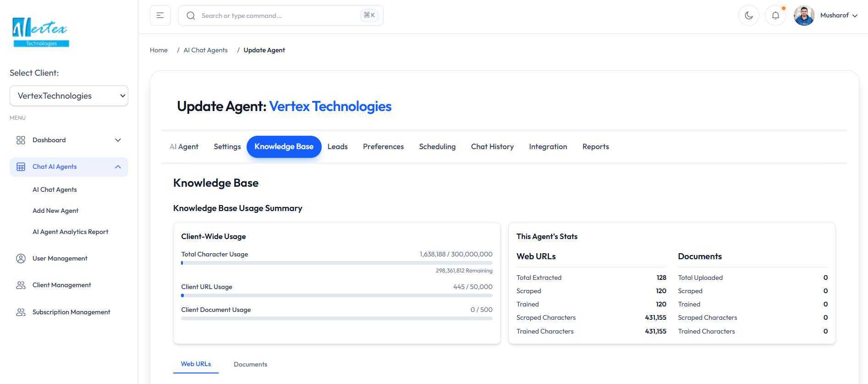
Task: Click the Home breadcrumb link
Action: [159, 50]
